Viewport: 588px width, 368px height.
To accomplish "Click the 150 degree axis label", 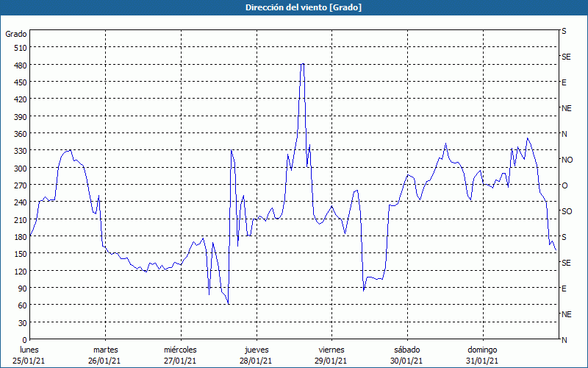I will coord(21,254).
